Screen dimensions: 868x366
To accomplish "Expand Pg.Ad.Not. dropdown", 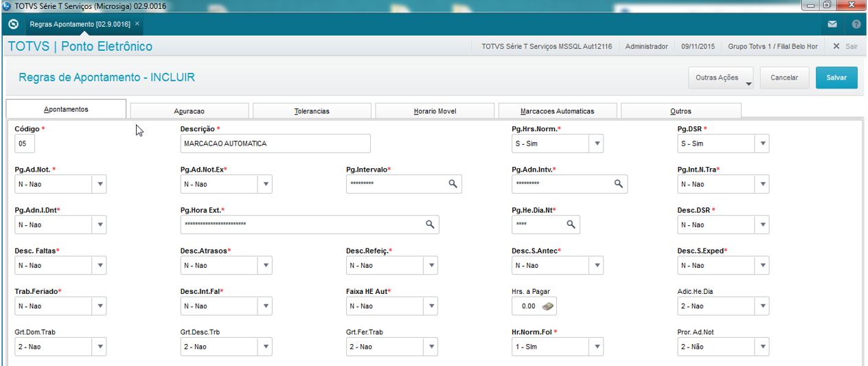I will click(x=100, y=184).
